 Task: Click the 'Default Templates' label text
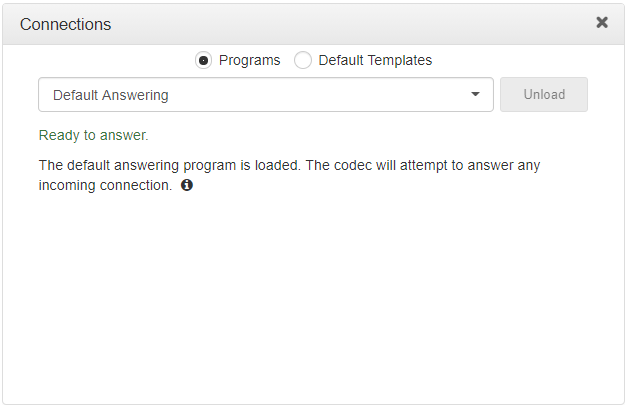pos(375,60)
